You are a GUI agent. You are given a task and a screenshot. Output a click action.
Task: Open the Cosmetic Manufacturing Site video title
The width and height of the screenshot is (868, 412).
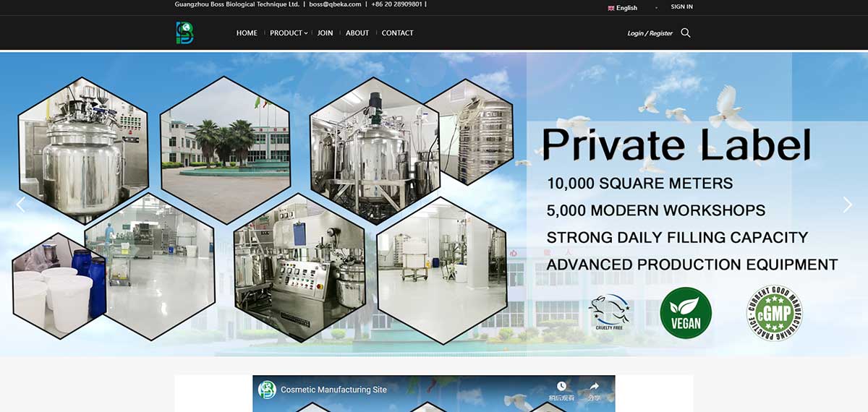point(333,390)
